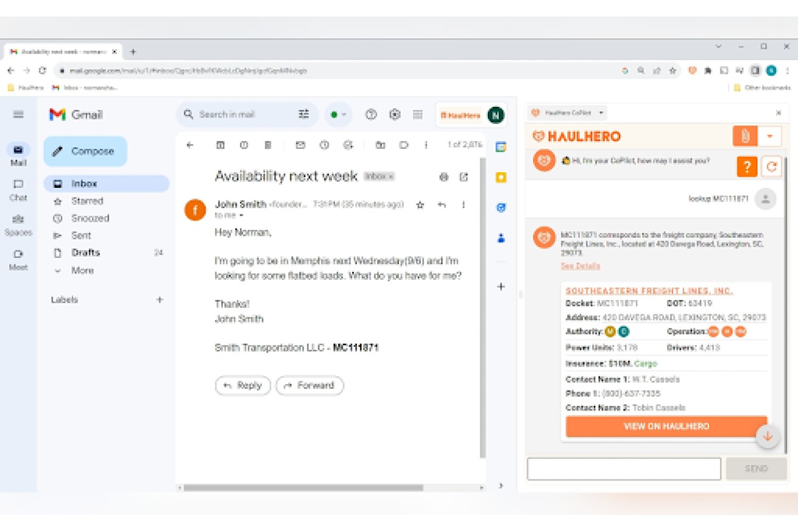
Task: Print the Availability next week email
Action: (444, 177)
